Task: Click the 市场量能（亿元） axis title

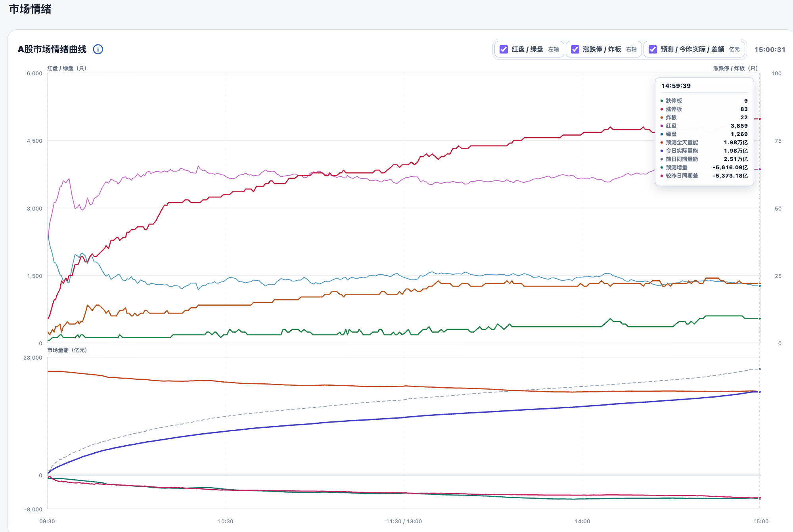Action: (67, 350)
